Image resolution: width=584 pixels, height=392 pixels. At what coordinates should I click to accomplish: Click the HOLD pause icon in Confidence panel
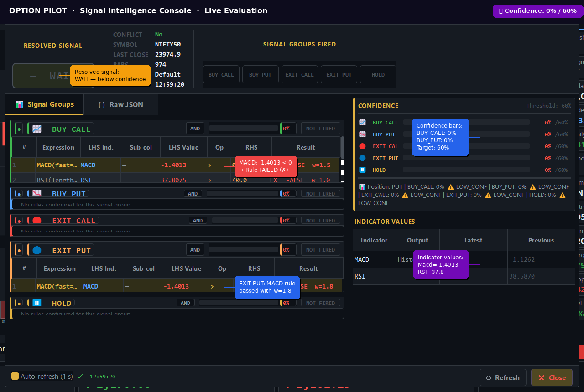(x=362, y=170)
